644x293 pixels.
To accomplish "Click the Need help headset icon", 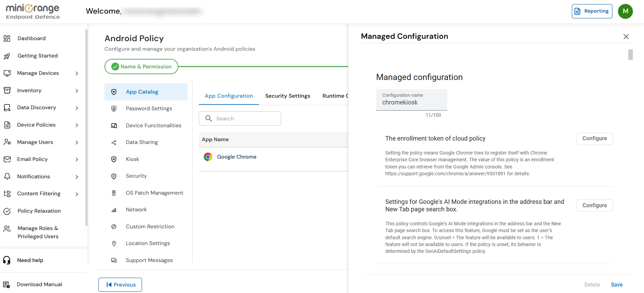I will coord(7,260).
